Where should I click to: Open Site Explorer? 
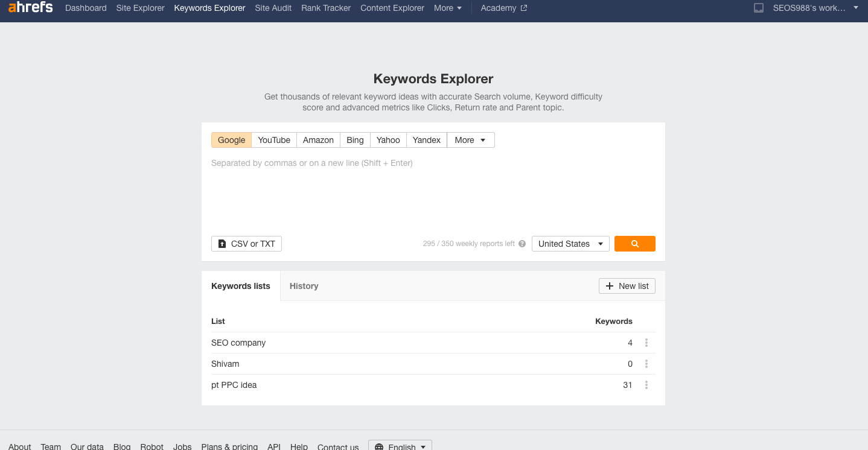140,8
